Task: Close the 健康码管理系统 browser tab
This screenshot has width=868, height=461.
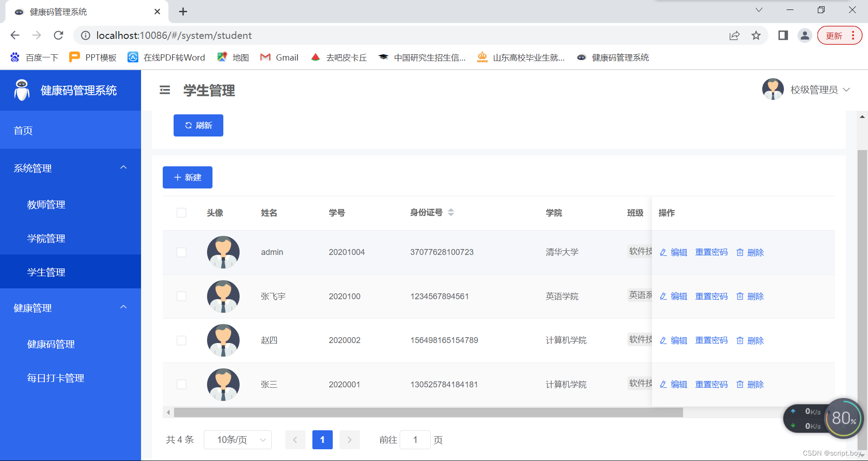Action: 157,12
